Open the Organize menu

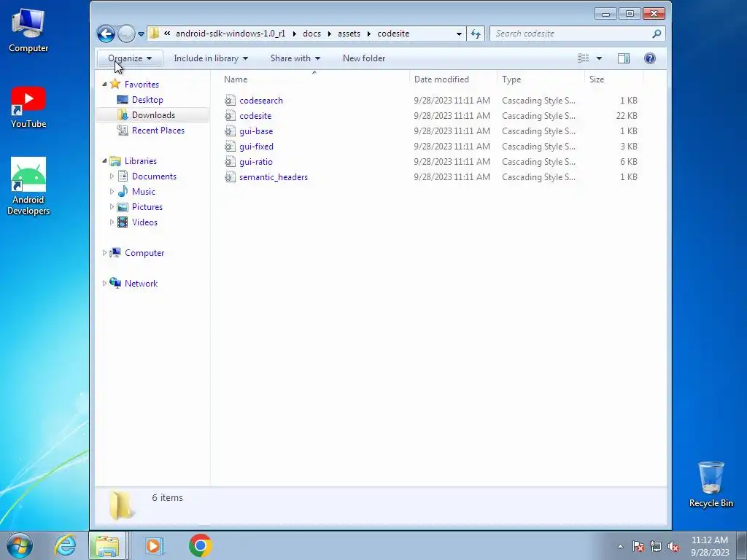pos(130,58)
